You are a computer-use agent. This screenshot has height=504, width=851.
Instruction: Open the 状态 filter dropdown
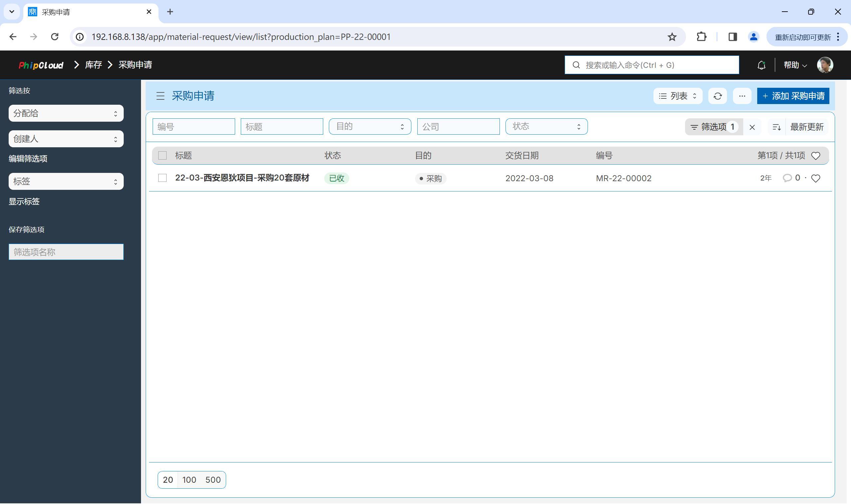click(x=546, y=127)
